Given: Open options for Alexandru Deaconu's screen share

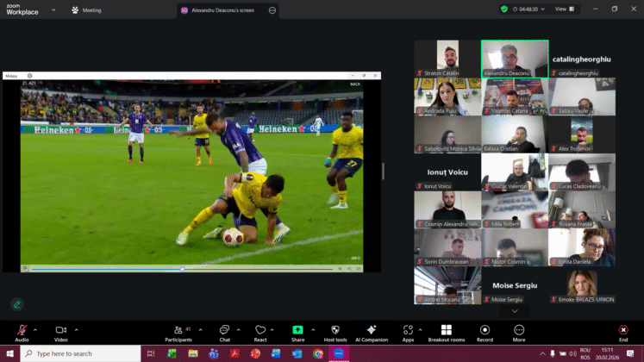Looking at the screenshot, I should tap(272, 9).
